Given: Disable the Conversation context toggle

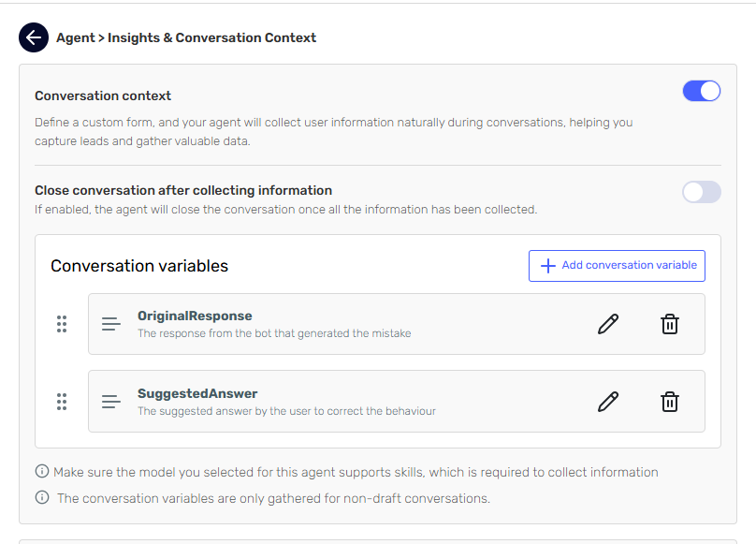Looking at the screenshot, I should coord(702,89).
